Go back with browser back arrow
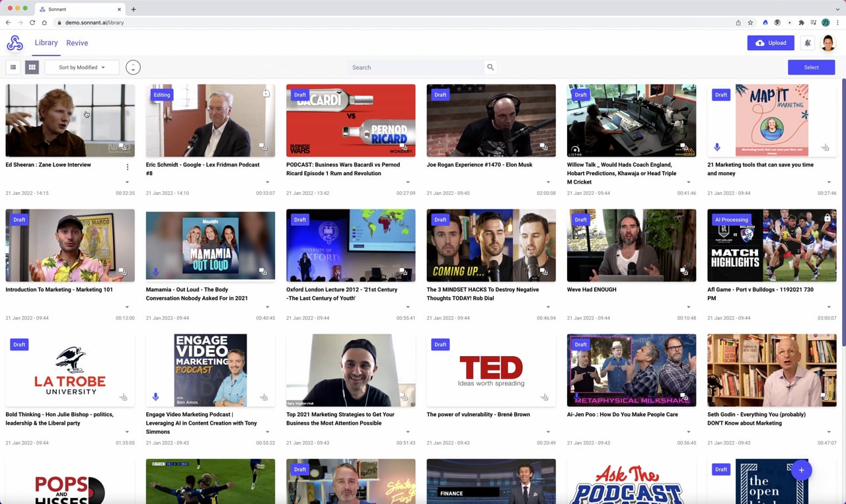846x504 pixels. (8, 22)
